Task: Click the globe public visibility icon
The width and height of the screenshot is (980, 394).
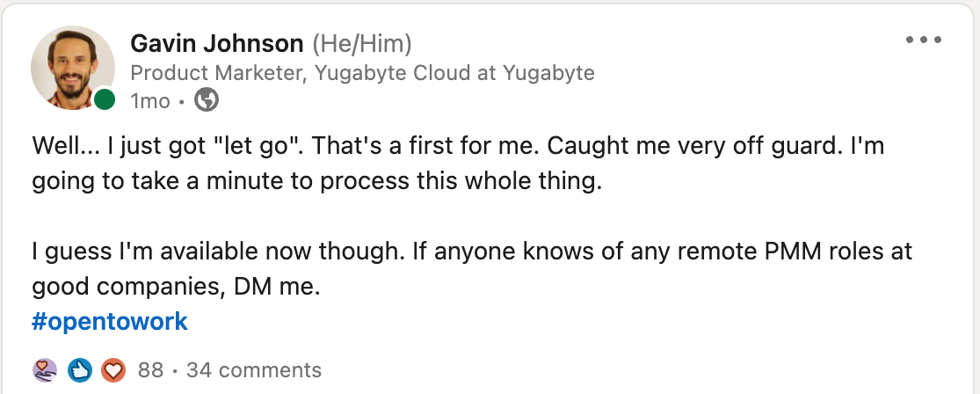Action: [x=206, y=101]
